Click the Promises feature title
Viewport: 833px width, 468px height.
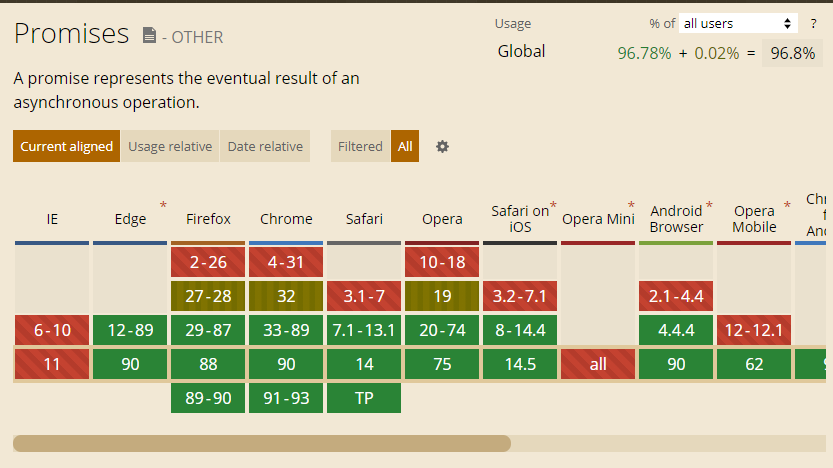click(71, 34)
